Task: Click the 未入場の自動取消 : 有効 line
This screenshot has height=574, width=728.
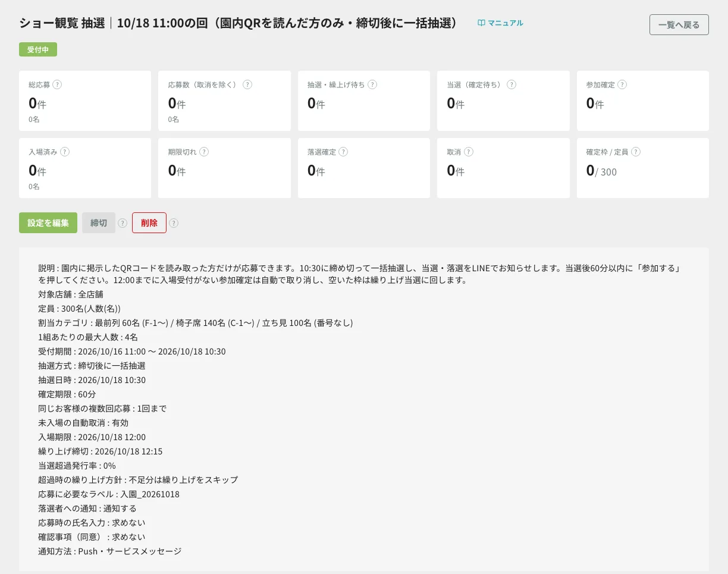Action: coord(83,423)
